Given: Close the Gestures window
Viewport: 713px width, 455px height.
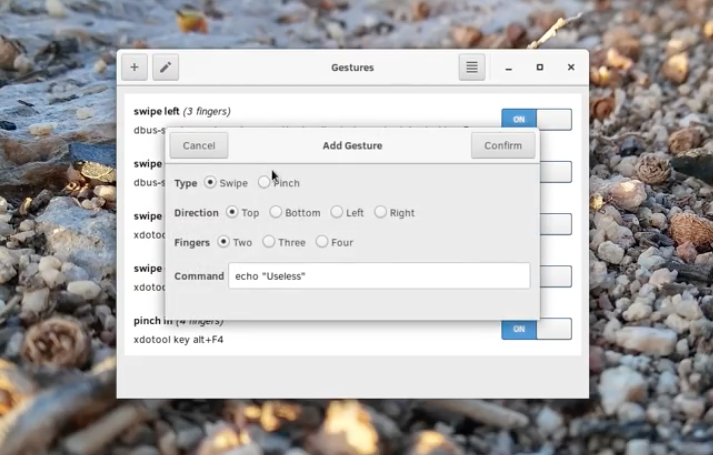Looking at the screenshot, I should (571, 68).
